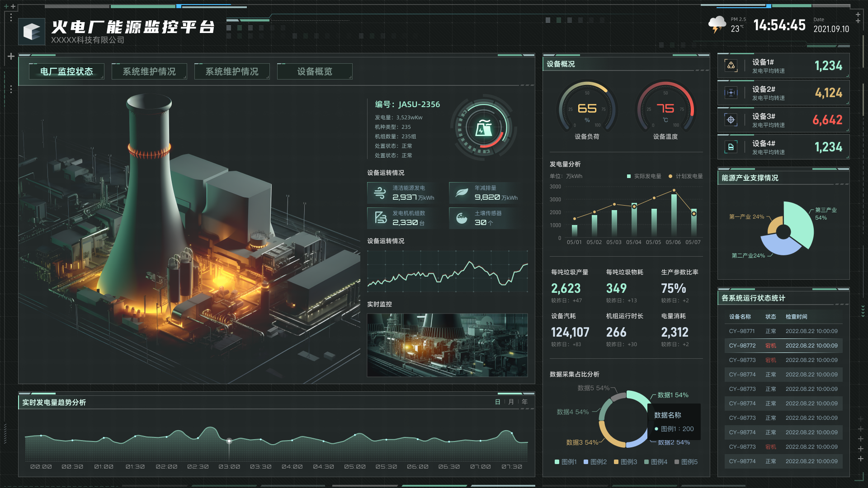Viewport: 868px width, 488px height.
Task: Click the 设备3# target icon
Action: (731, 120)
